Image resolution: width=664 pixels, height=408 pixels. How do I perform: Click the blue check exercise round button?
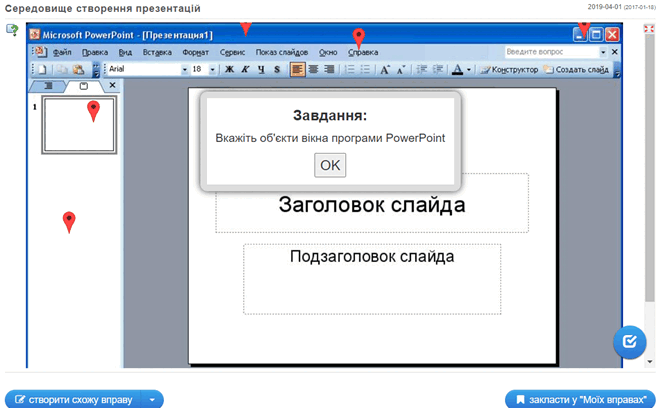click(630, 341)
